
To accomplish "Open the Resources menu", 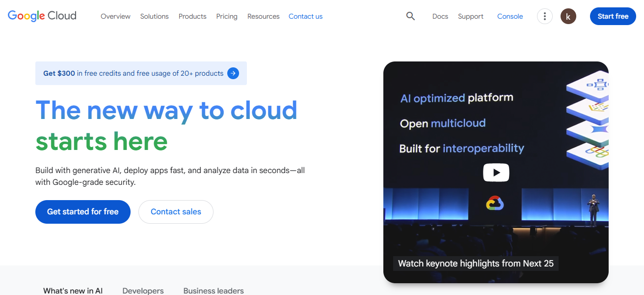I will 263,16.
